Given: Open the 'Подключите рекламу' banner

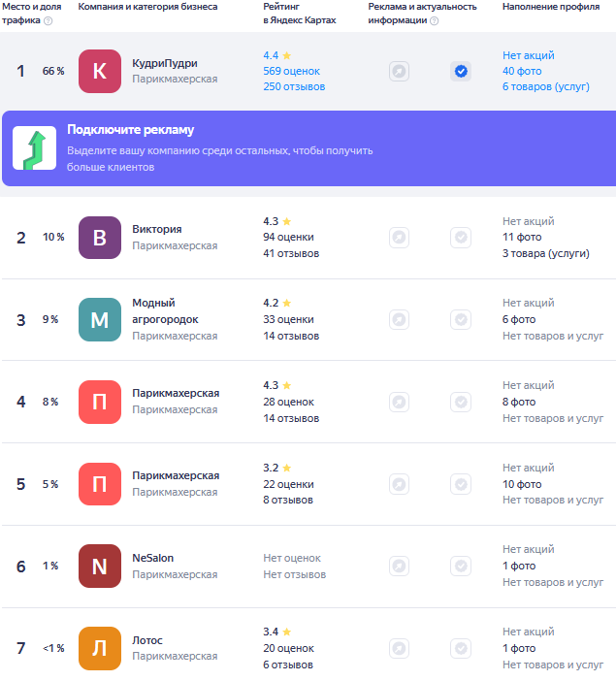Looking at the screenshot, I should 308,148.
